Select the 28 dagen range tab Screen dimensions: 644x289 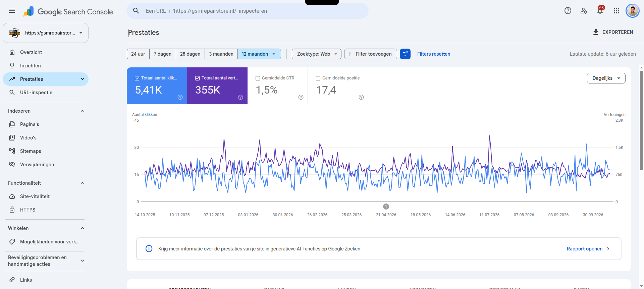click(x=190, y=54)
